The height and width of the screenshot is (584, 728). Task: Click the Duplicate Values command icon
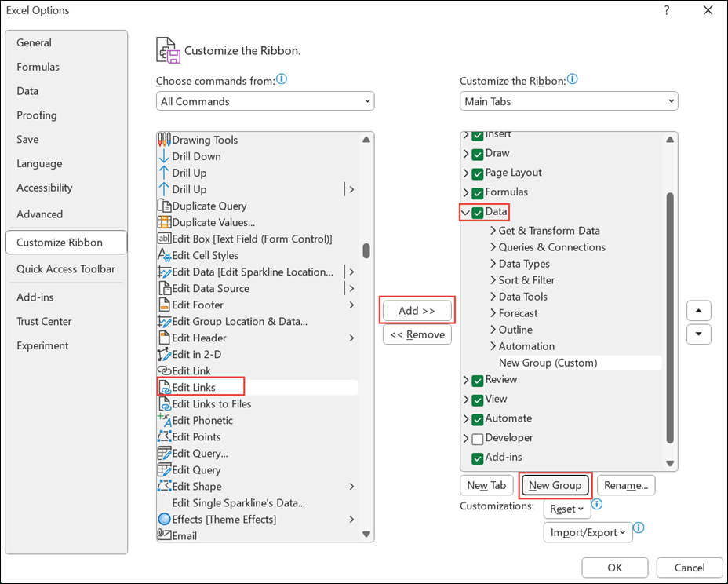[x=164, y=222]
